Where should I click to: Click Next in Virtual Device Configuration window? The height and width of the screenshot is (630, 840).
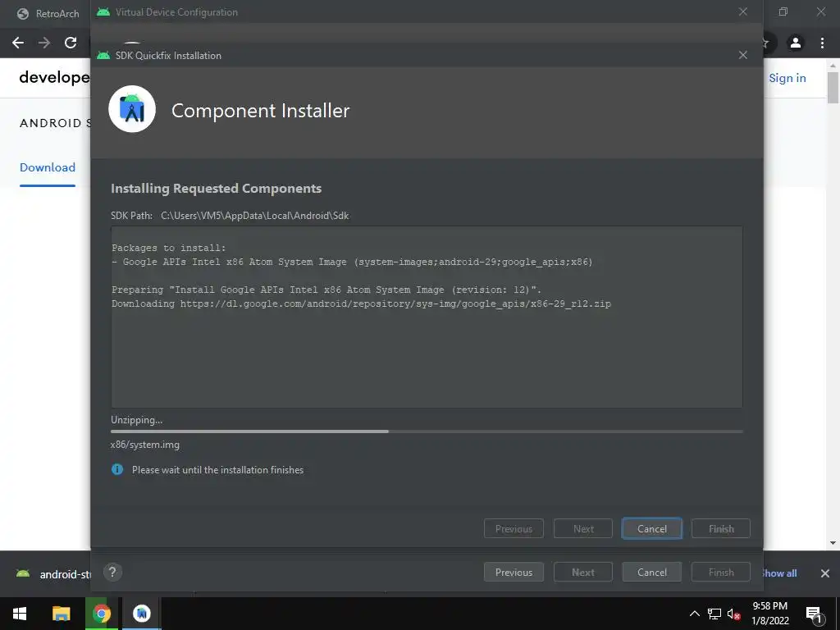click(x=583, y=572)
